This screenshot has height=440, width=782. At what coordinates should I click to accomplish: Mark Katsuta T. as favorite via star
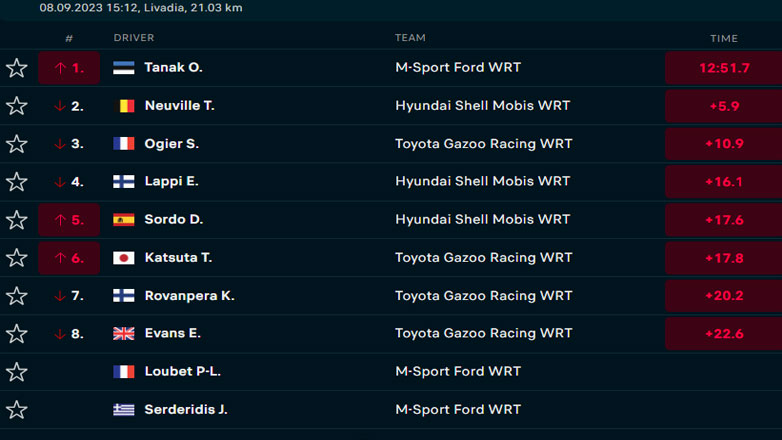[x=16, y=258]
